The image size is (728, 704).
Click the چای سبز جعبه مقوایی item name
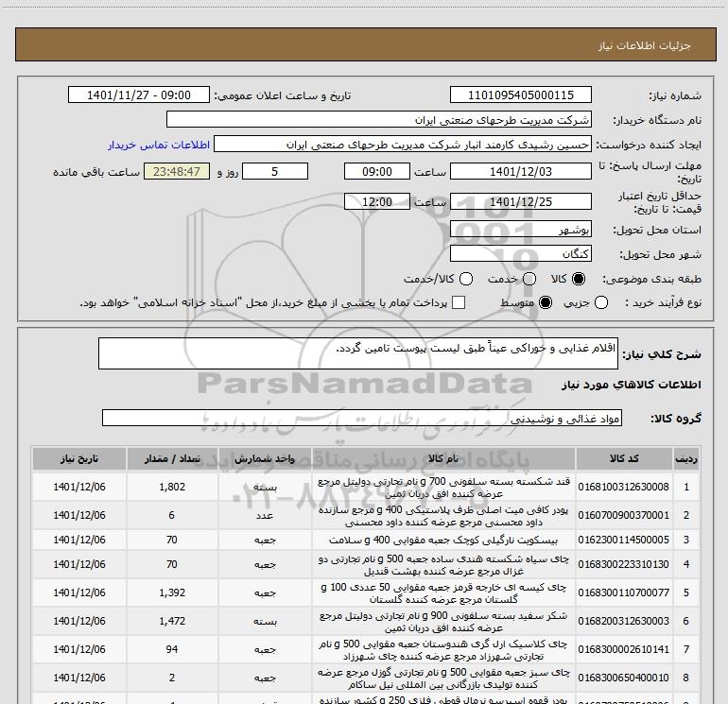pos(443,678)
